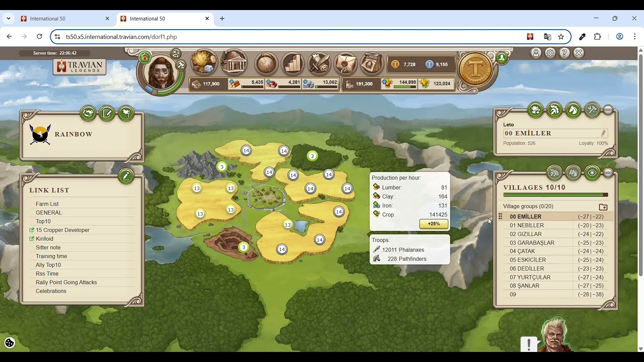Open hero adventures icon above portrait
The image size is (644, 362).
point(176,53)
